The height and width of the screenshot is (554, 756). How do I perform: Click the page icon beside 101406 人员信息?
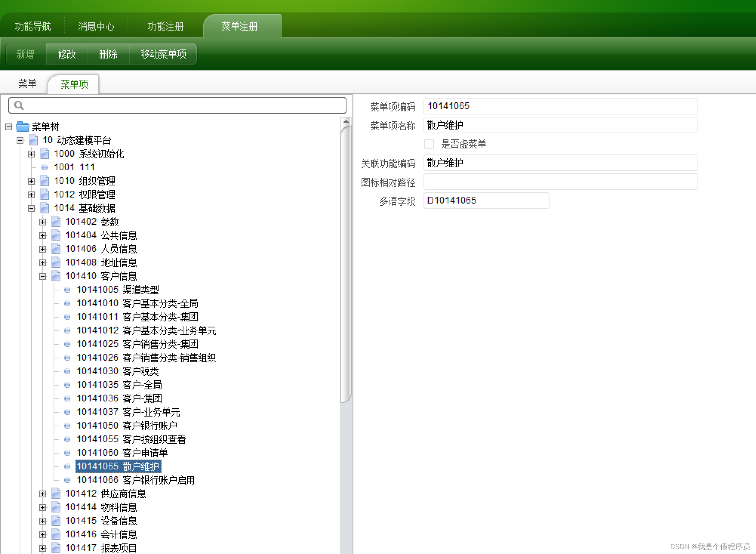56,249
